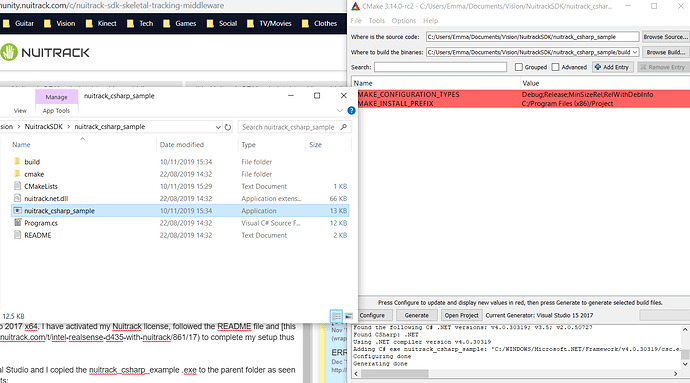Focus the source code path field
The image size is (690, 383).
(x=532, y=37)
